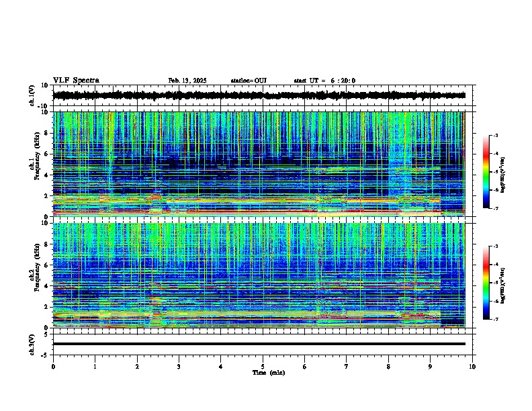
Task: Select the date text "Feb. 13, 2025"
Action: (x=187, y=81)
